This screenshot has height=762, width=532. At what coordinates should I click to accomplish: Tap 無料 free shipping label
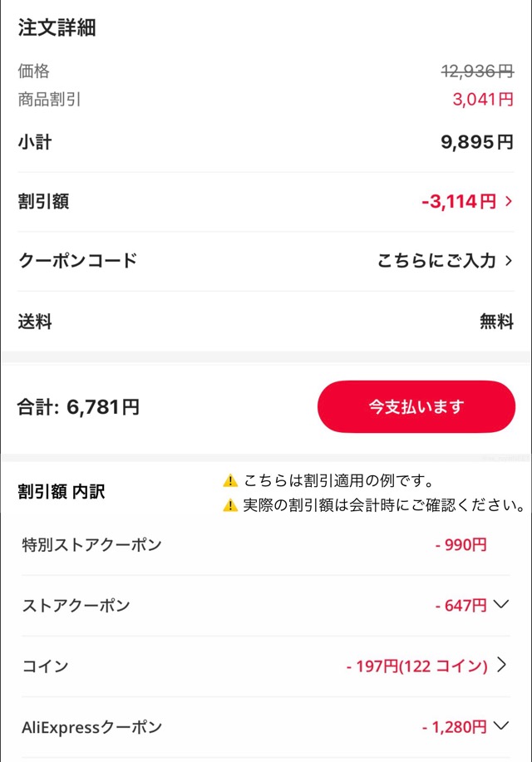point(497,320)
